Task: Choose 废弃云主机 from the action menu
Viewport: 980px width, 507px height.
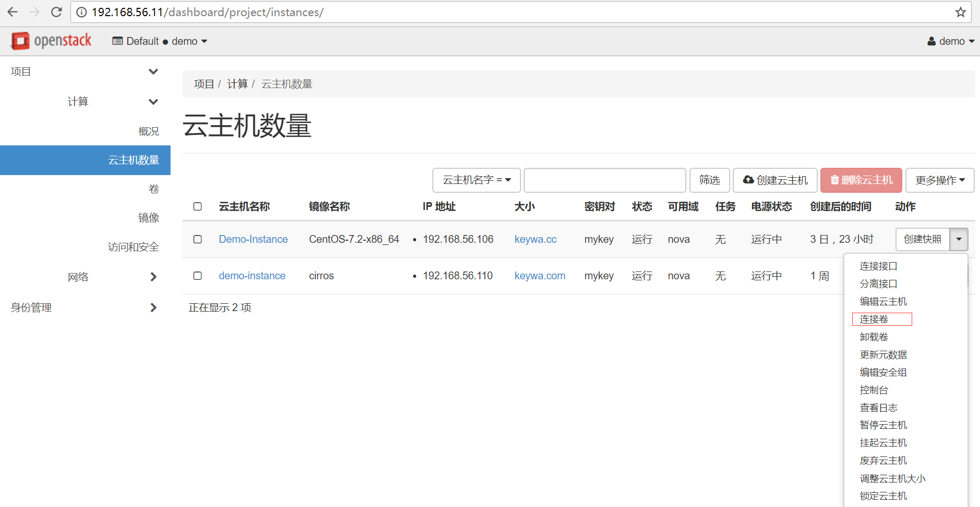Action: pyautogui.click(x=883, y=461)
